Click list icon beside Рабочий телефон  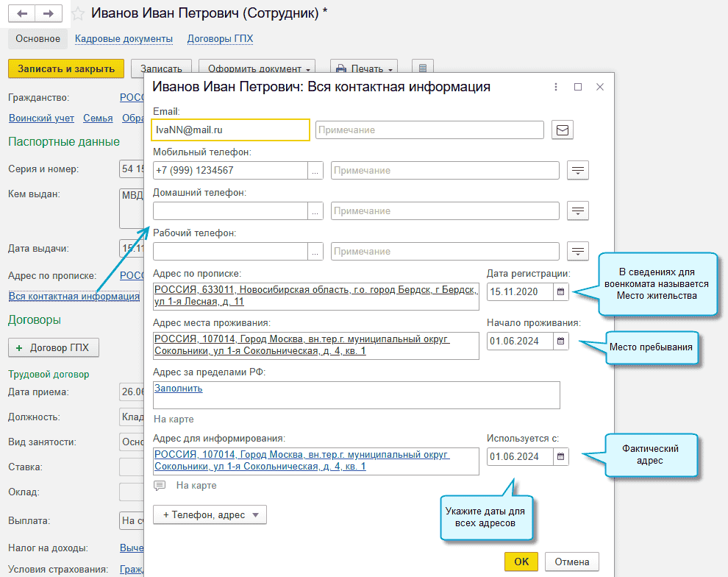[x=579, y=252]
